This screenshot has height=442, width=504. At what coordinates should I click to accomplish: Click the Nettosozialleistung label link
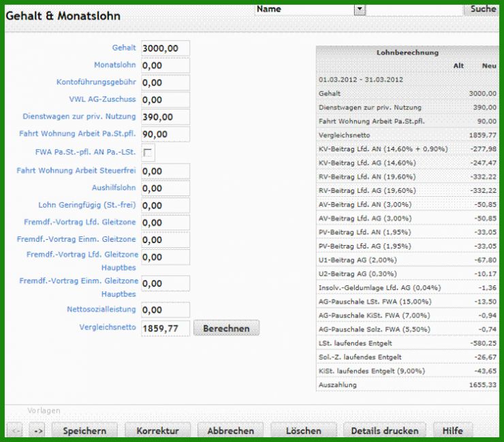click(101, 309)
